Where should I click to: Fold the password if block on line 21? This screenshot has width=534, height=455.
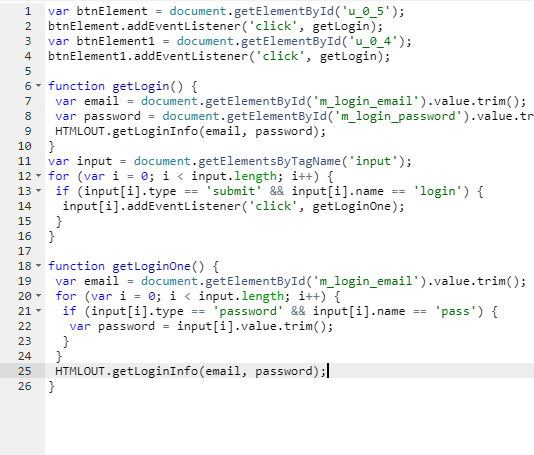[38, 310]
